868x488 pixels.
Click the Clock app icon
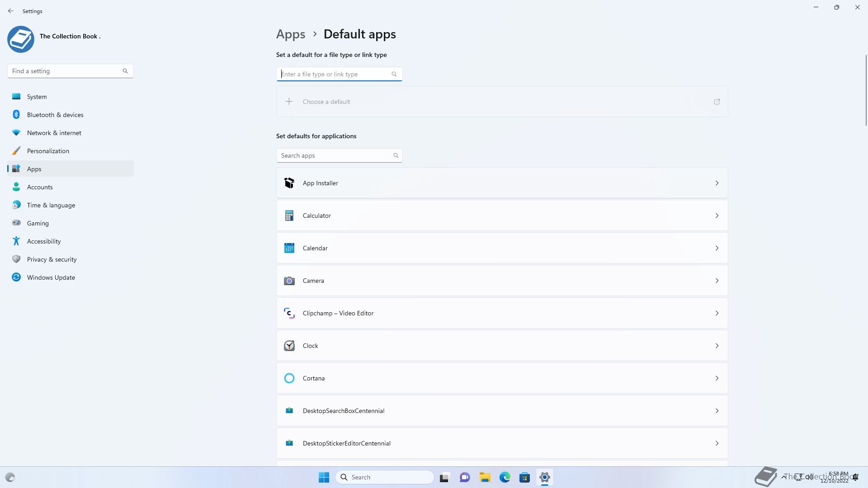(289, 346)
